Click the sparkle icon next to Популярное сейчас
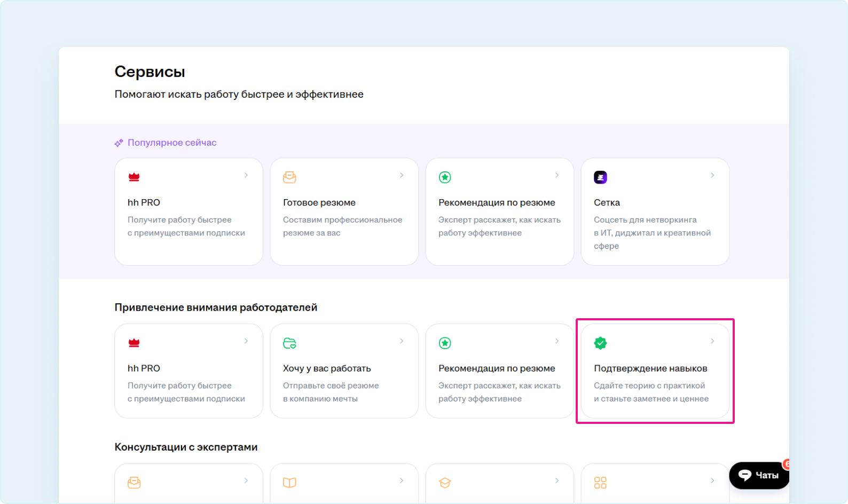 tap(119, 143)
